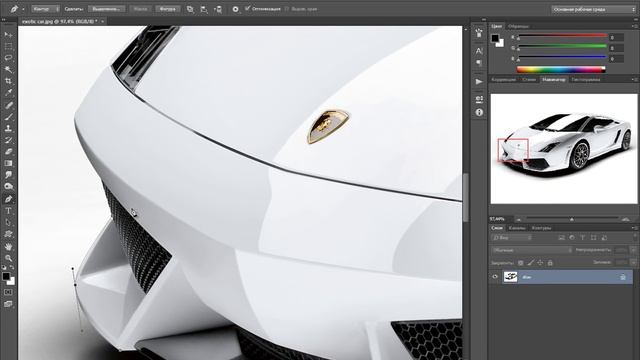Toggle lock all padlock in the Layers panel
This screenshot has height=360, width=640.
(x=550, y=263)
